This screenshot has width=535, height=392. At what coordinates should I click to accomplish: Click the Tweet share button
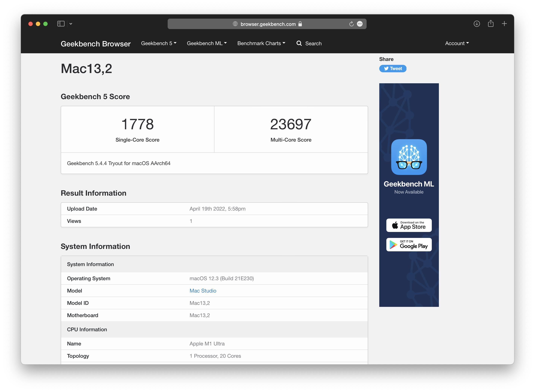(x=393, y=69)
